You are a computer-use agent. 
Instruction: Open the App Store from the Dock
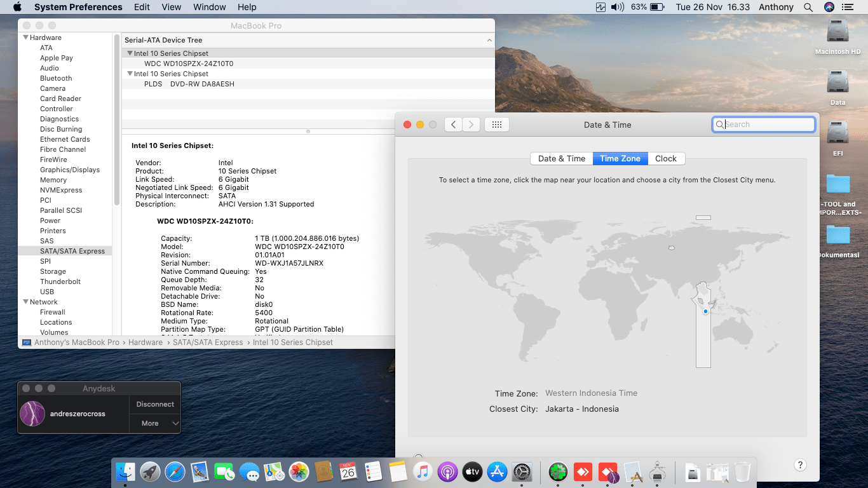click(x=497, y=472)
